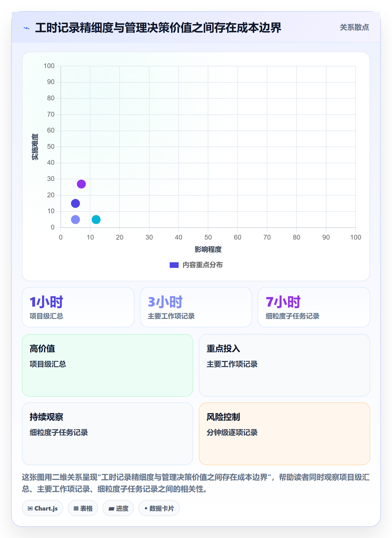This screenshot has width=392, height=538.
Task: Click the description paragraph starting 这张图用二维关系呈现
Action: [x=196, y=483]
